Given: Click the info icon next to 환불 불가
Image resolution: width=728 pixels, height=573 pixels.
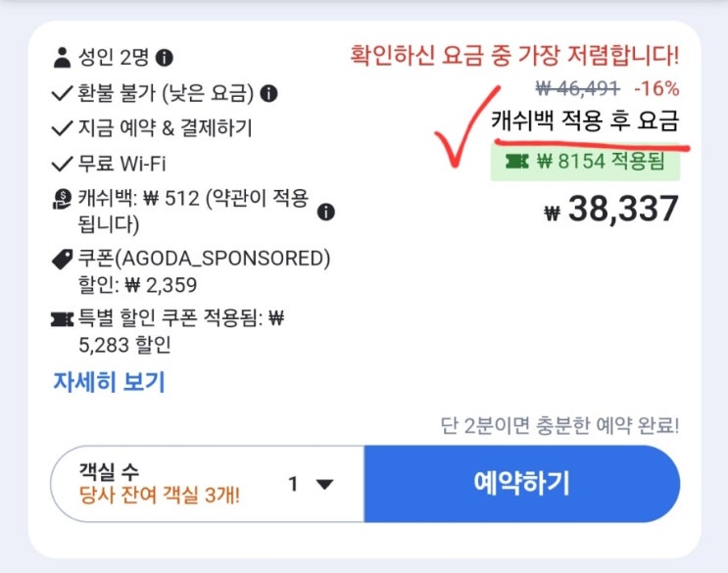Looking at the screenshot, I should (x=268, y=94).
